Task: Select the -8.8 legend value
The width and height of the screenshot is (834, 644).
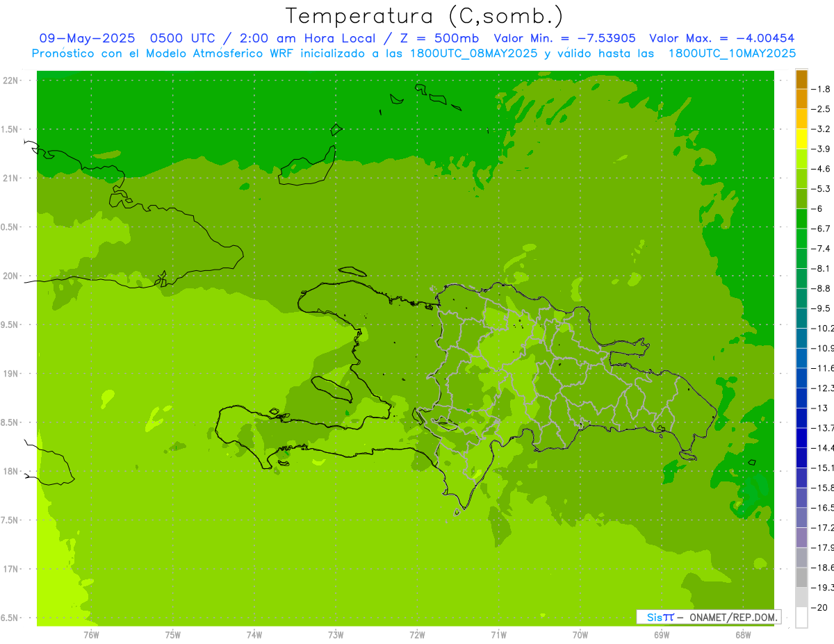Action: pos(821,288)
